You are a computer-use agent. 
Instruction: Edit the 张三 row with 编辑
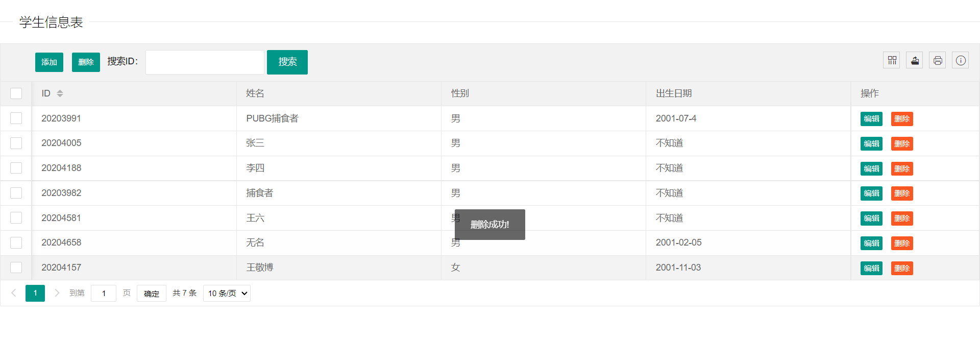(871, 144)
